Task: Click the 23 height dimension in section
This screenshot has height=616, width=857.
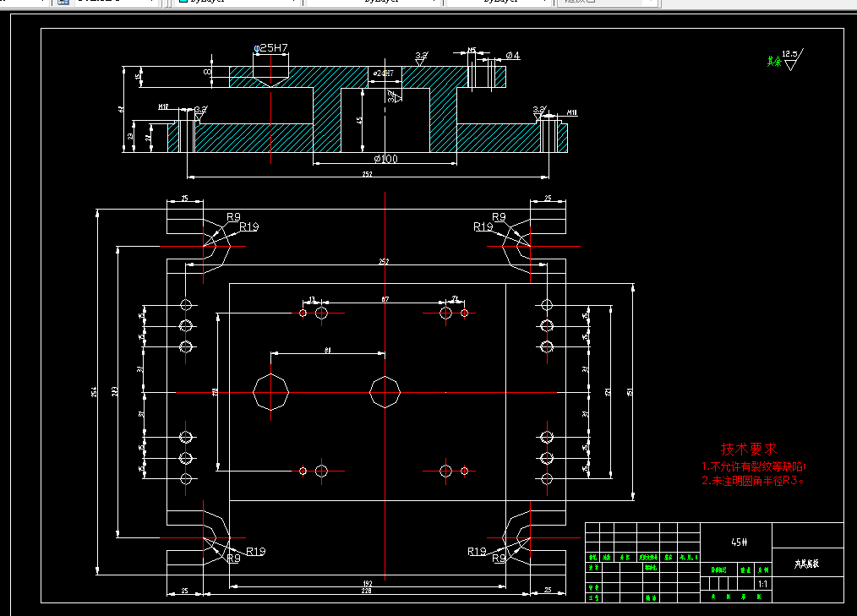Action: (x=130, y=136)
